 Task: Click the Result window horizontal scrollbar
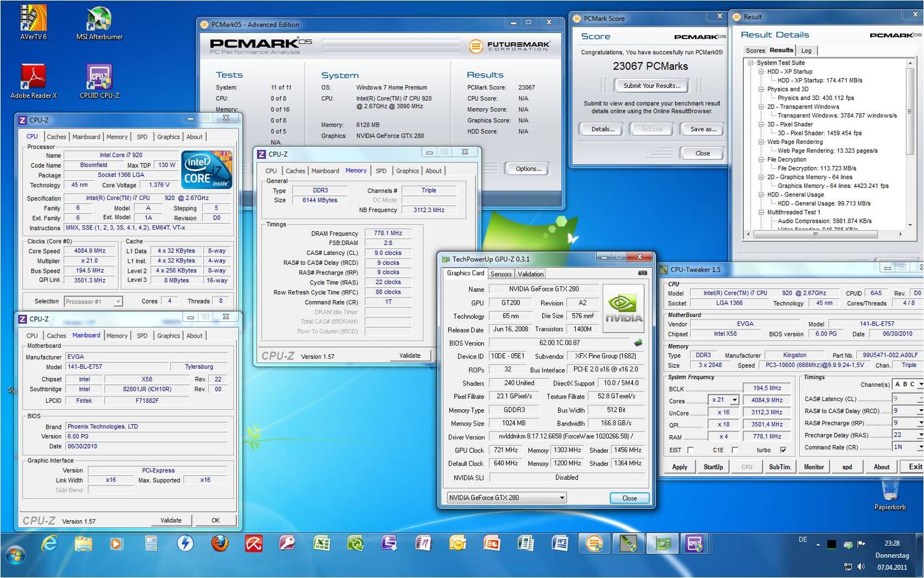(824, 234)
